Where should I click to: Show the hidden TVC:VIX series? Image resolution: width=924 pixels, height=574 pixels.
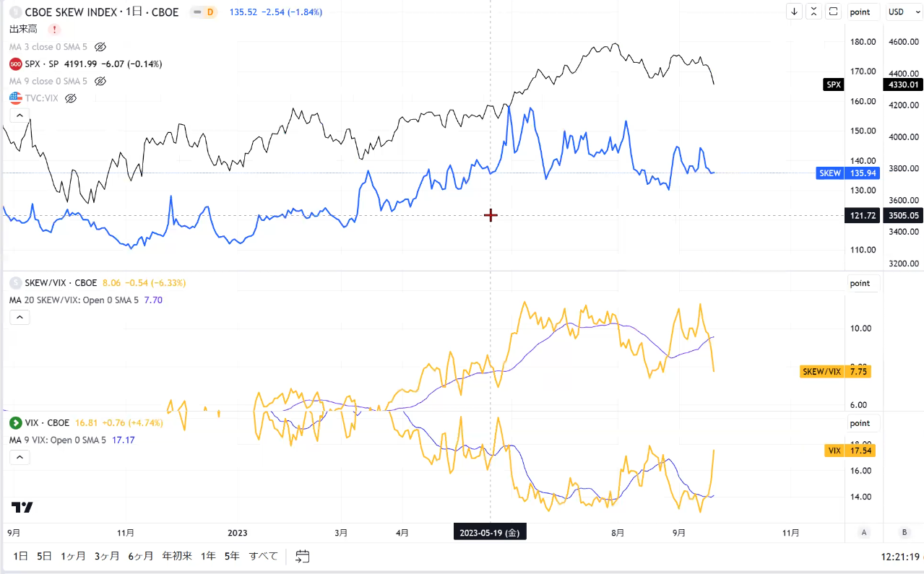pos(71,98)
